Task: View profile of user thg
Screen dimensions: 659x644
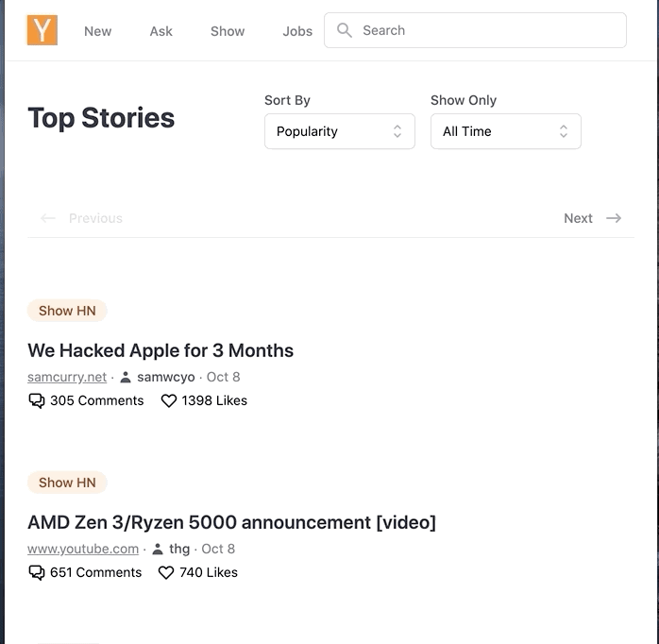Action: tap(179, 549)
